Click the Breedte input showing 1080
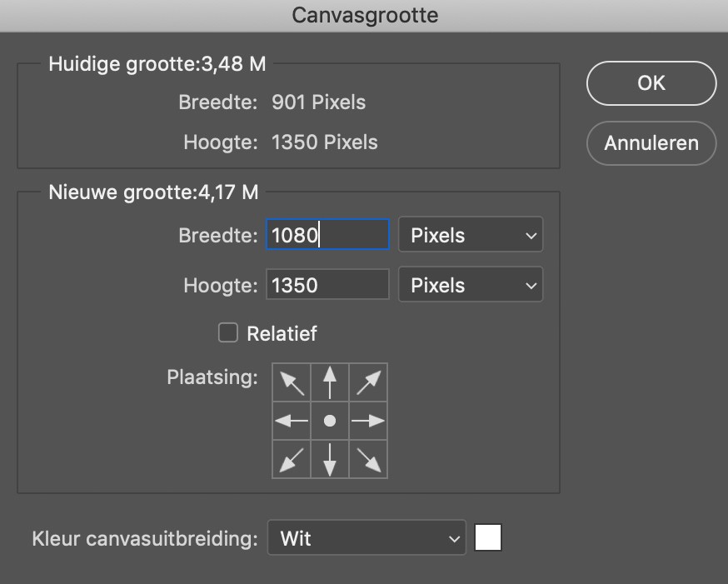Image resolution: width=728 pixels, height=584 pixels. click(327, 234)
